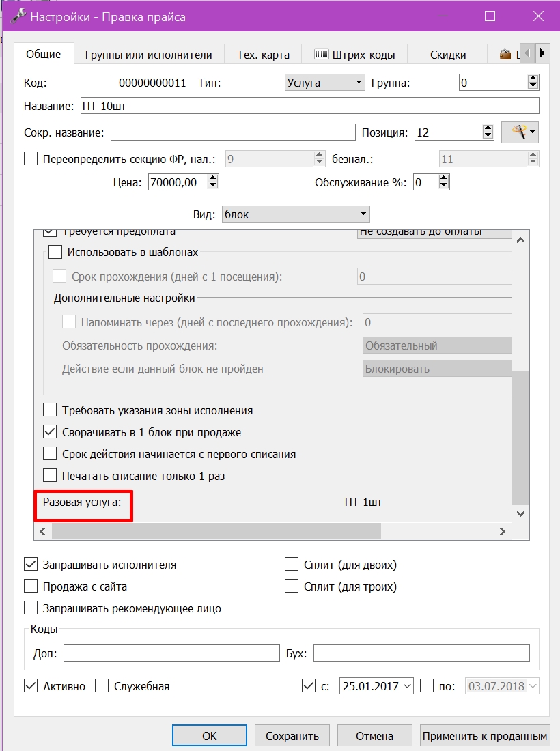Check Печатать списание только 1 раз
Screen dimensions: 560x751
click(x=50, y=476)
